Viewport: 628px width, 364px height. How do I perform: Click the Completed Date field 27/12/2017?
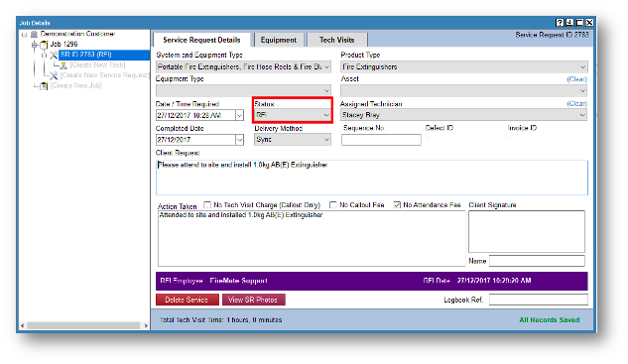(195, 140)
